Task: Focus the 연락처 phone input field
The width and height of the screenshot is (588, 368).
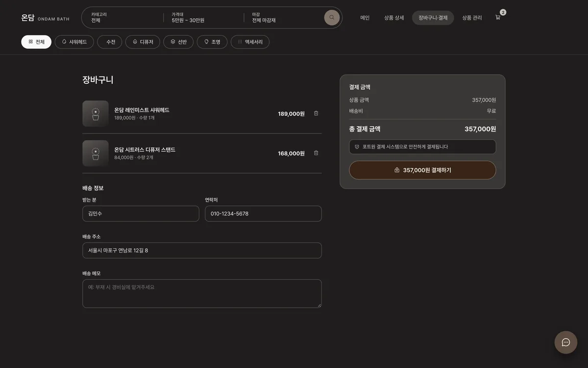Action: (263, 213)
